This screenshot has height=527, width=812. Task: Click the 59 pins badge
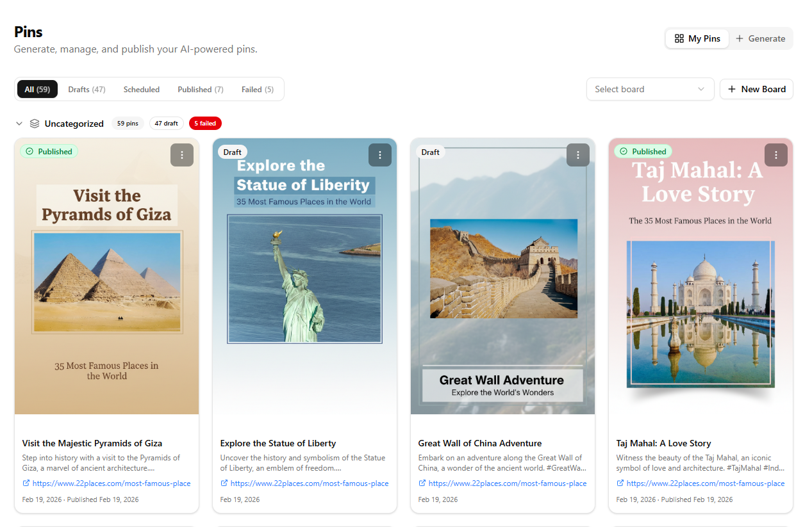tap(128, 124)
